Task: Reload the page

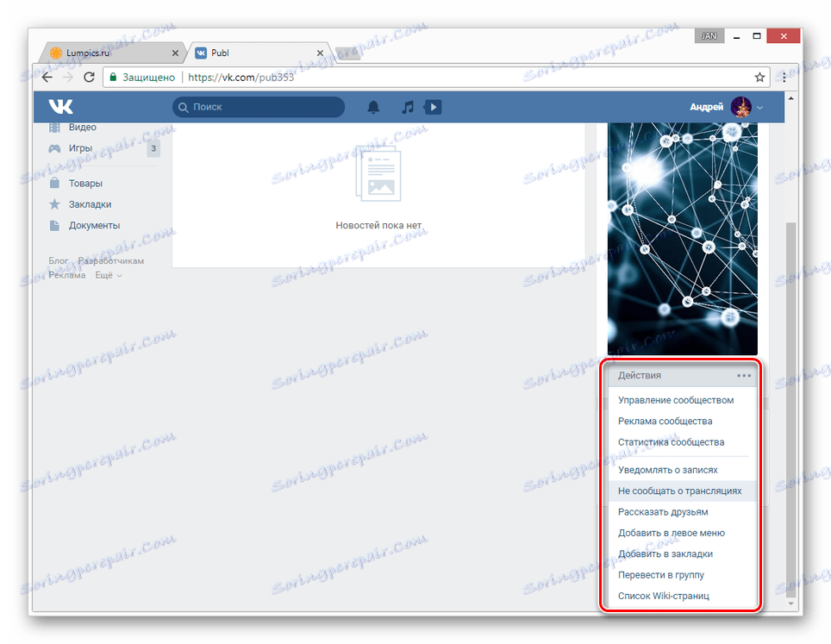Action: click(89, 78)
